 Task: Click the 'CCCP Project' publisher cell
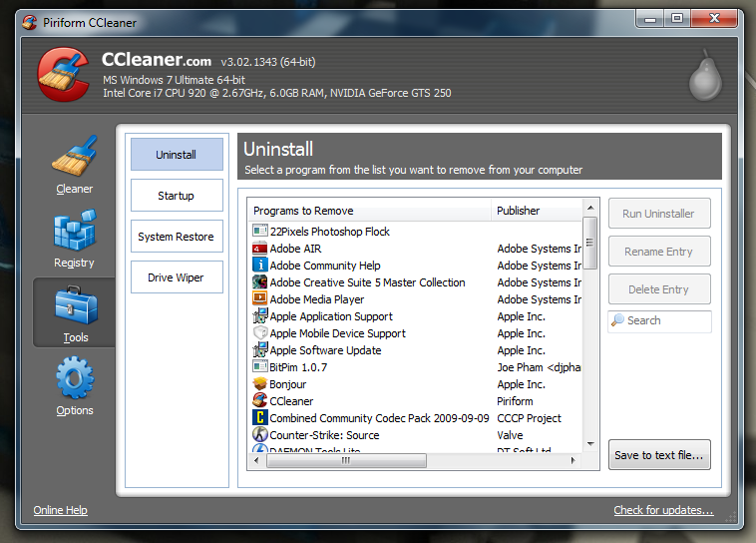[530, 418]
